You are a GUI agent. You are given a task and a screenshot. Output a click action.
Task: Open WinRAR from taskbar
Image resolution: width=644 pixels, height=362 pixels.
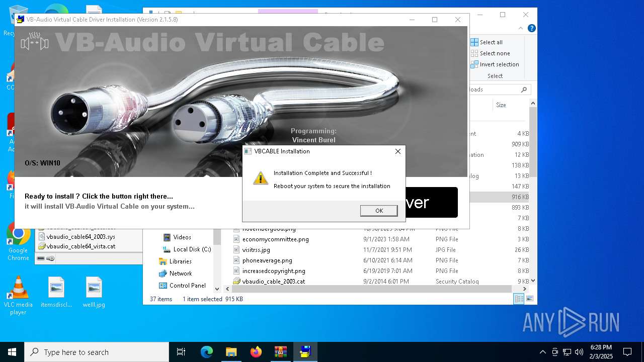pos(280,352)
